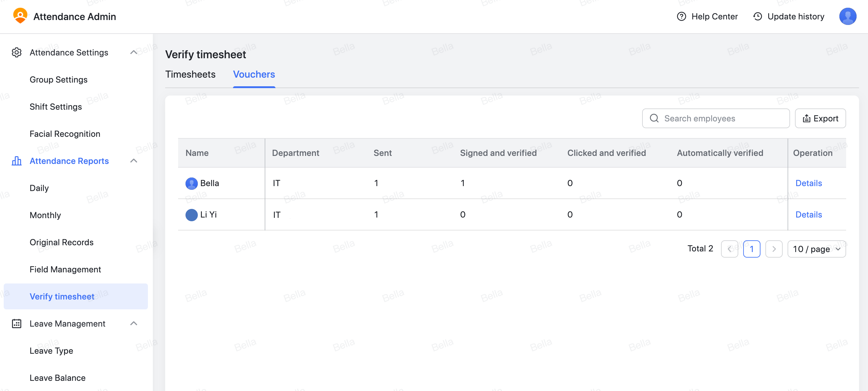The height and width of the screenshot is (391, 868).
Task: Open Details for Bella
Action: coord(808,183)
